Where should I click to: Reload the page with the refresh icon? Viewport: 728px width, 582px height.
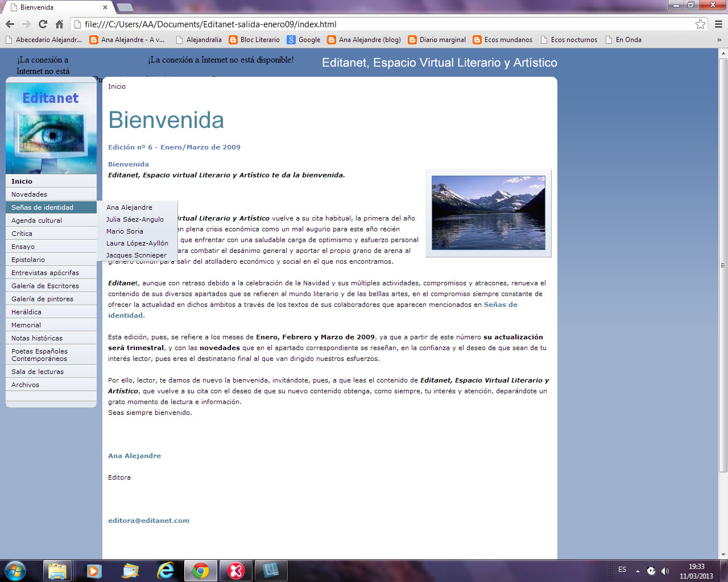tap(43, 24)
